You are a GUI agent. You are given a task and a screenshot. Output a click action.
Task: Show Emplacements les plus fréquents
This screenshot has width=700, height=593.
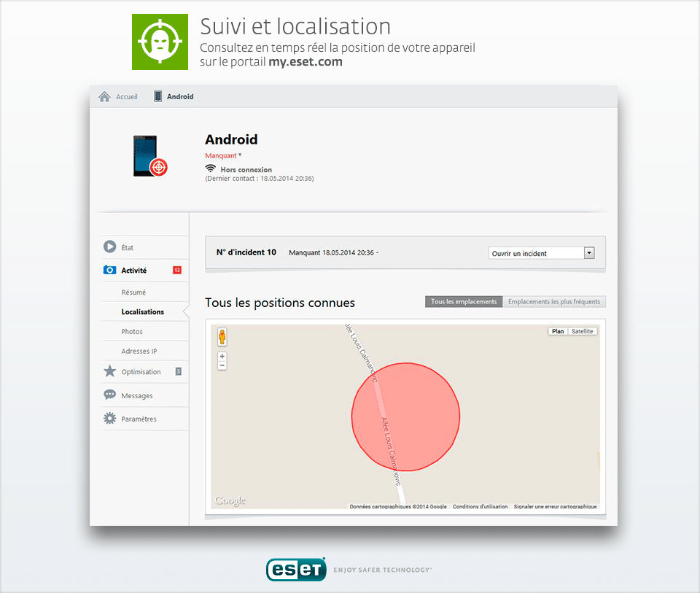(x=554, y=302)
